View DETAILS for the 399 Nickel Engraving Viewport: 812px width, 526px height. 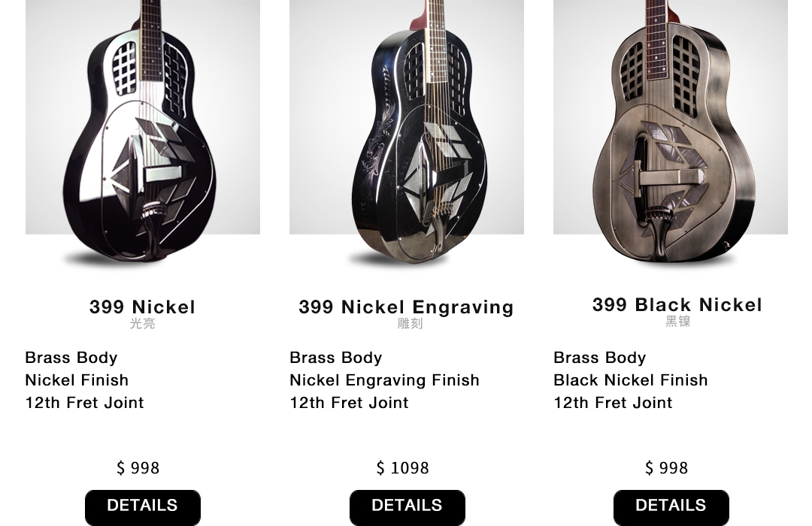coord(407,507)
